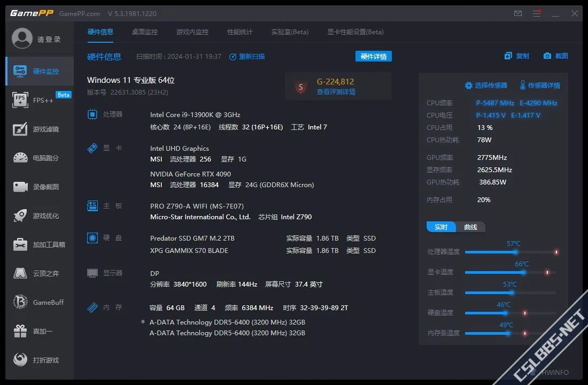Click the Intel Core i9-13900K @ 3GHz text
This screenshot has height=385, width=588.
click(x=195, y=114)
